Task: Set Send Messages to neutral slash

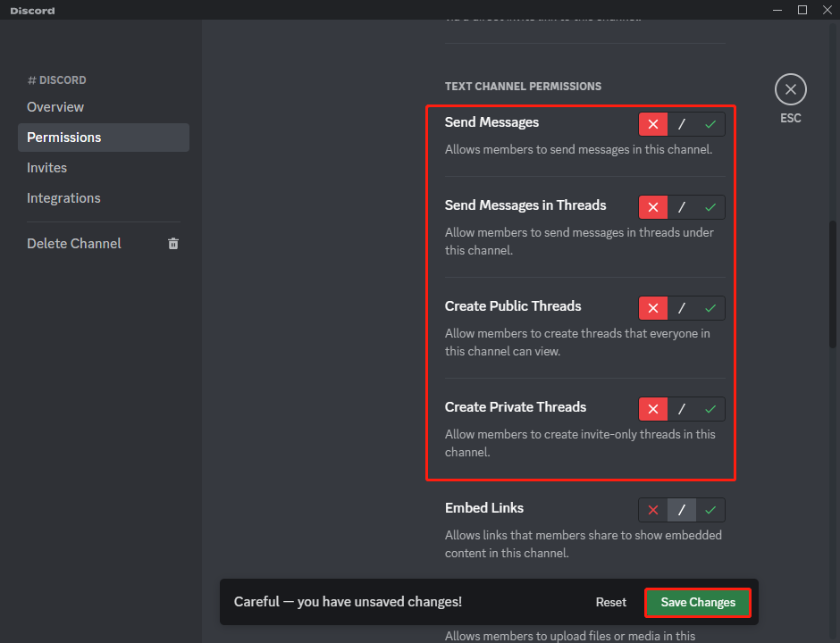Action: (x=682, y=124)
